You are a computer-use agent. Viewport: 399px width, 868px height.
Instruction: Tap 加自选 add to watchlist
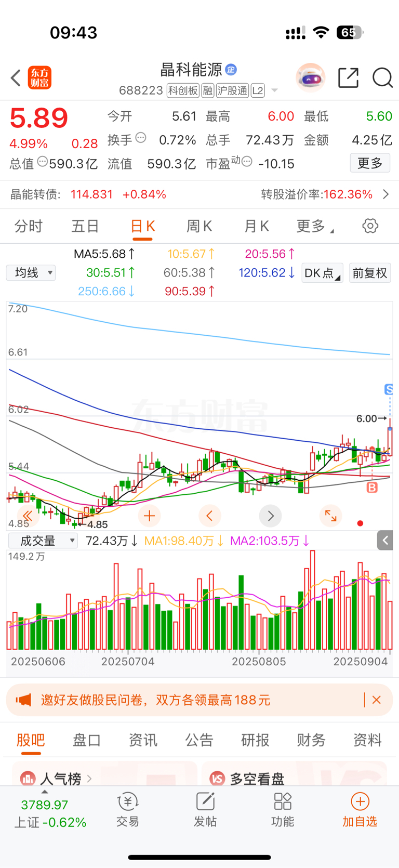[360, 810]
